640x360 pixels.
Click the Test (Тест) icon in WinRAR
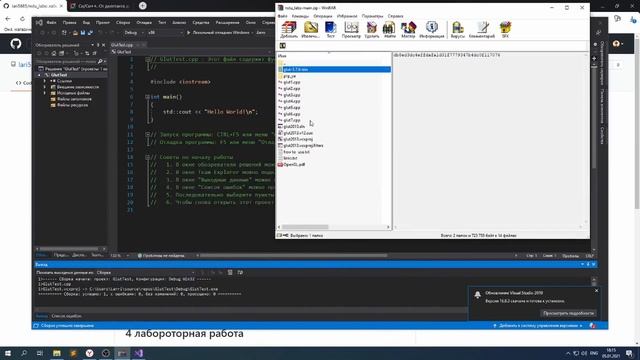pyautogui.click(x=330, y=28)
